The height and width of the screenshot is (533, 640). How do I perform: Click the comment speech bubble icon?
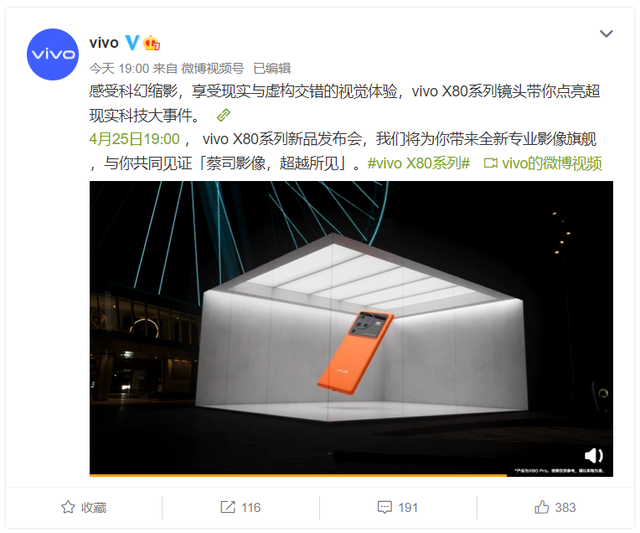(384, 507)
